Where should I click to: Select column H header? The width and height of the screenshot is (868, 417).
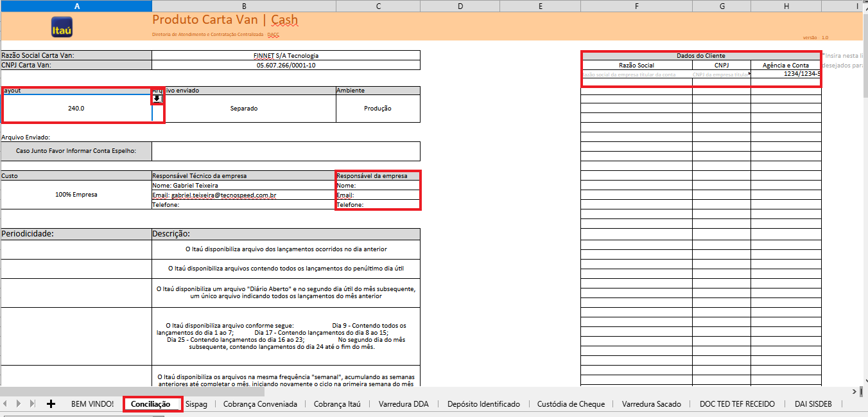(x=786, y=6)
